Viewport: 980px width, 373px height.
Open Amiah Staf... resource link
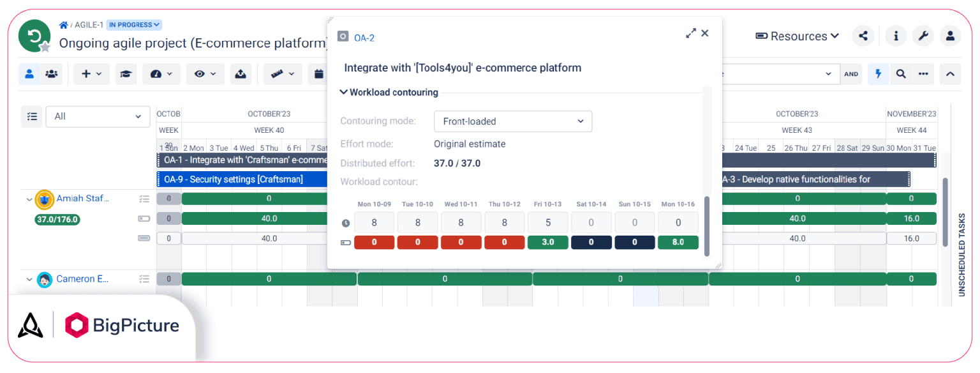coord(82,199)
